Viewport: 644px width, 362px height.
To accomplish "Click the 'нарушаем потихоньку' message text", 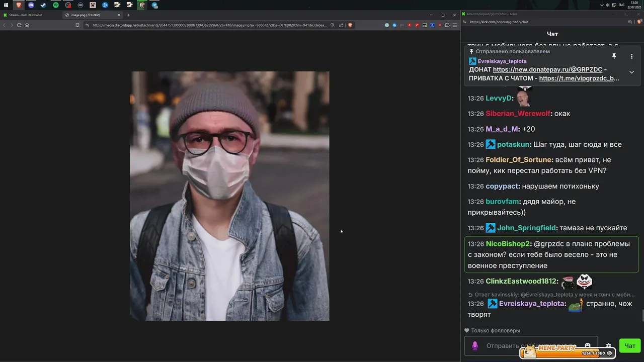I will pyautogui.click(x=560, y=186).
